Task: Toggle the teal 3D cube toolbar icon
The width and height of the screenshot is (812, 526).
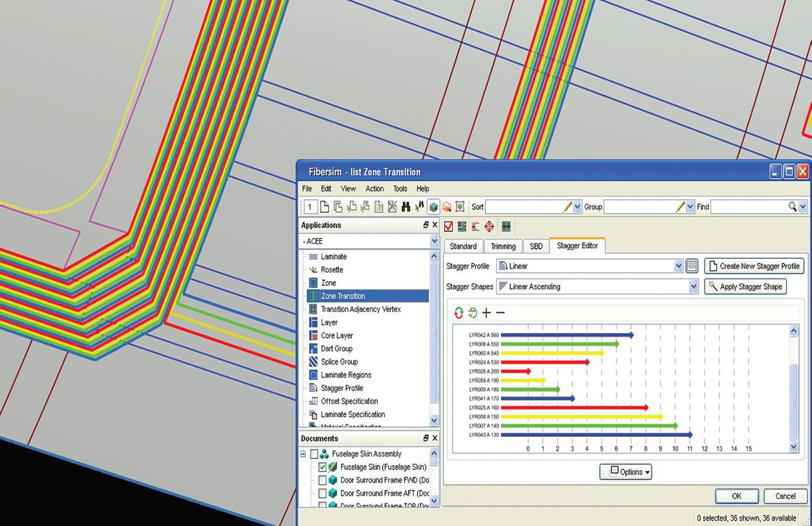Action: pyautogui.click(x=433, y=207)
